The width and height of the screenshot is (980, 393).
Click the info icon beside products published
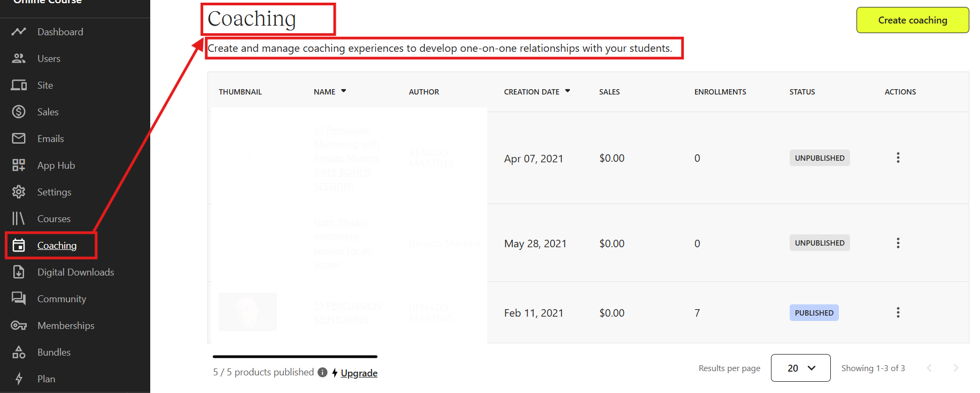(322, 372)
